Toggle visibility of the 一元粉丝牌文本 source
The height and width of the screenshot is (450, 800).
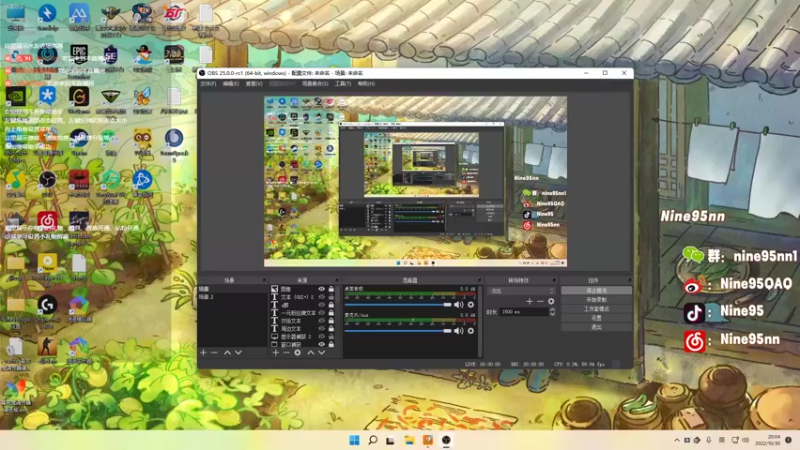(321, 313)
